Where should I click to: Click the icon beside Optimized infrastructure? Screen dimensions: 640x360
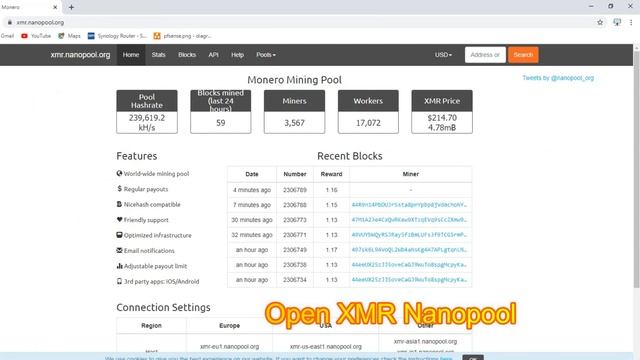coord(119,235)
